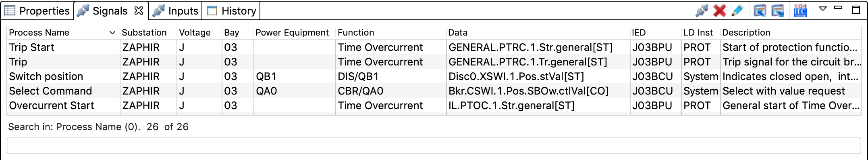Open the History tab
The width and height of the screenshot is (868, 160).
point(232,11)
